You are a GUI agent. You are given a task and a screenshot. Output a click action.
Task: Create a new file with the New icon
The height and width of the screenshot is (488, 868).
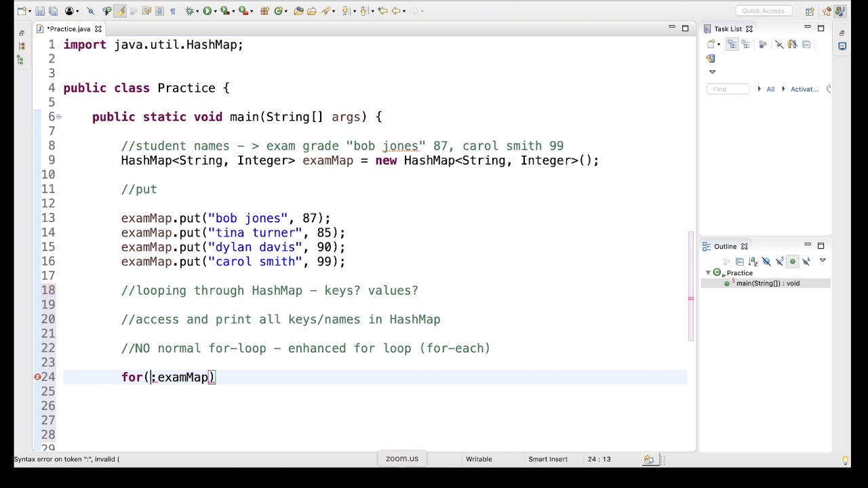click(x=22, y=11)
